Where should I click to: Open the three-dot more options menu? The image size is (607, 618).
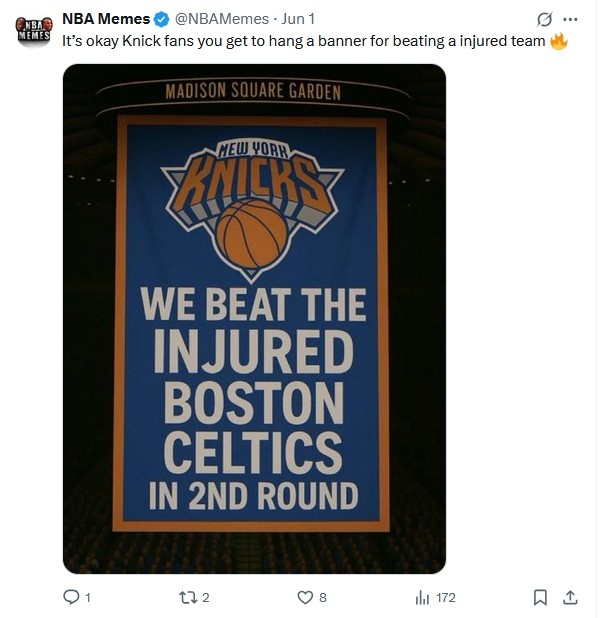click(571, 19)
